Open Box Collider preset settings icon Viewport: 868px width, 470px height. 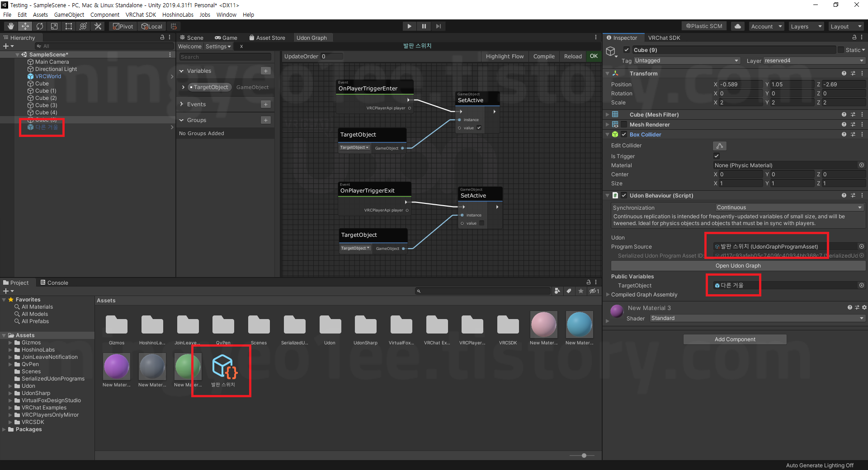pyautogui.click(x=853, y=134)
